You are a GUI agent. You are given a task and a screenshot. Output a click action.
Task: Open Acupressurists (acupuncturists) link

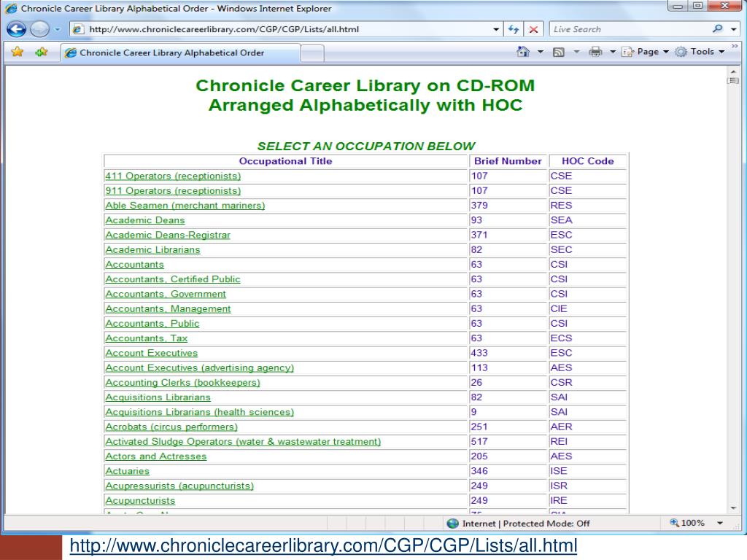tap(179, 486)
